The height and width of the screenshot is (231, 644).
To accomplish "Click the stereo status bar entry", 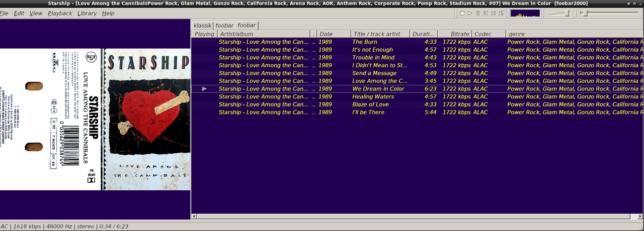I will (85, 226).
